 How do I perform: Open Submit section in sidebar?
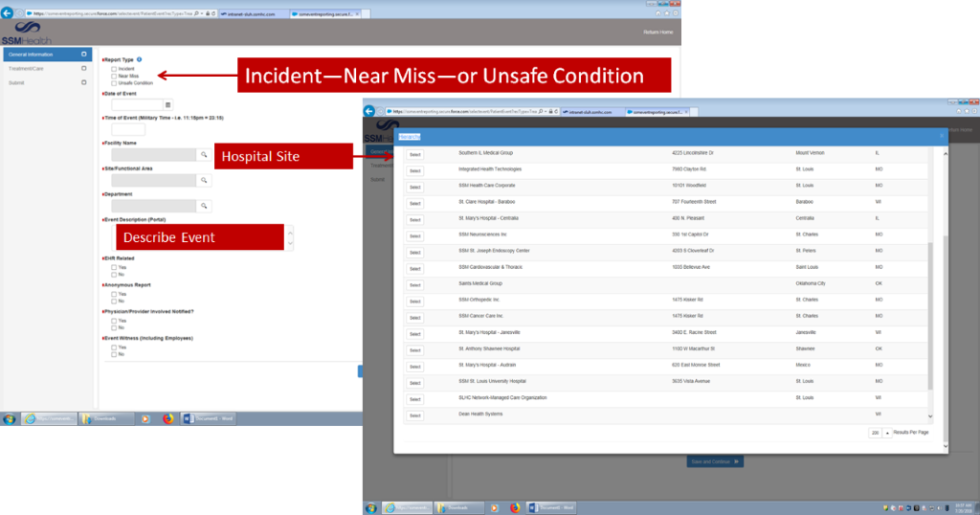pos(48,82)
